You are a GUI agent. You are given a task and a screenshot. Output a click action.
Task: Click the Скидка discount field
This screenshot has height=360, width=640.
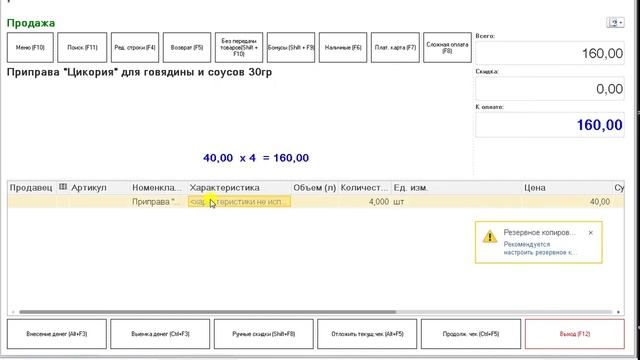[550, 89]
